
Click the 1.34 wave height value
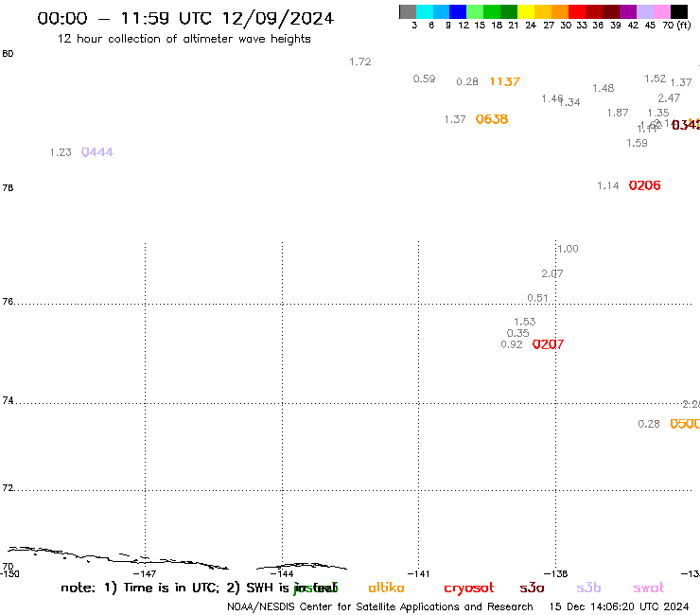click(x=571, y=103)
